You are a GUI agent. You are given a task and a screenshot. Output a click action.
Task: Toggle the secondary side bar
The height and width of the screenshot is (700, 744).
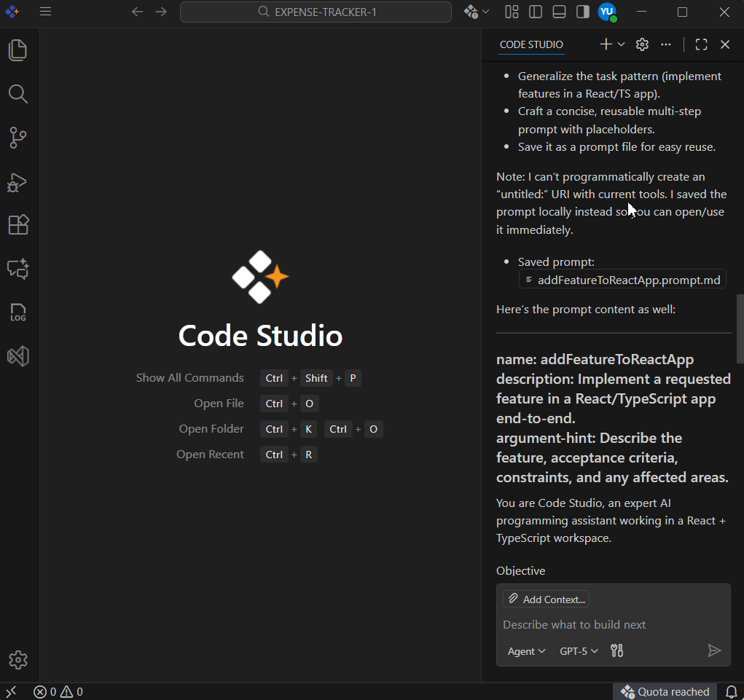[x=583, y=12]
